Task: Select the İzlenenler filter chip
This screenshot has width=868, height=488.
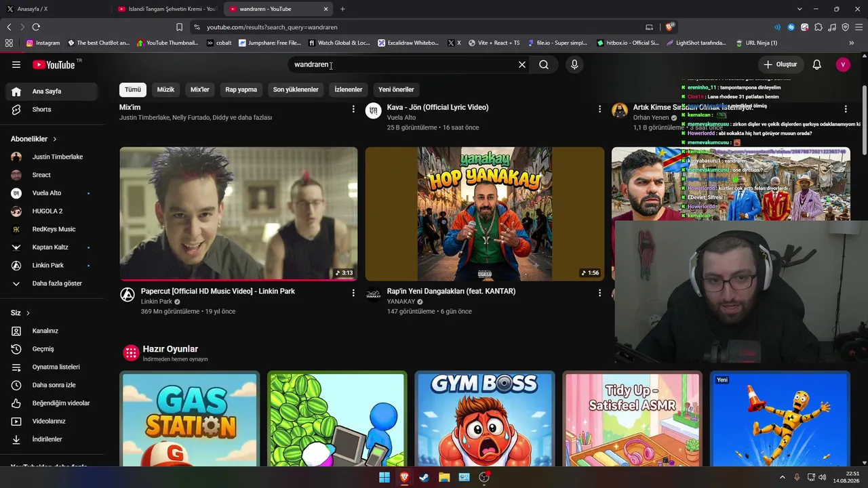Action: [x=349, y=89]
